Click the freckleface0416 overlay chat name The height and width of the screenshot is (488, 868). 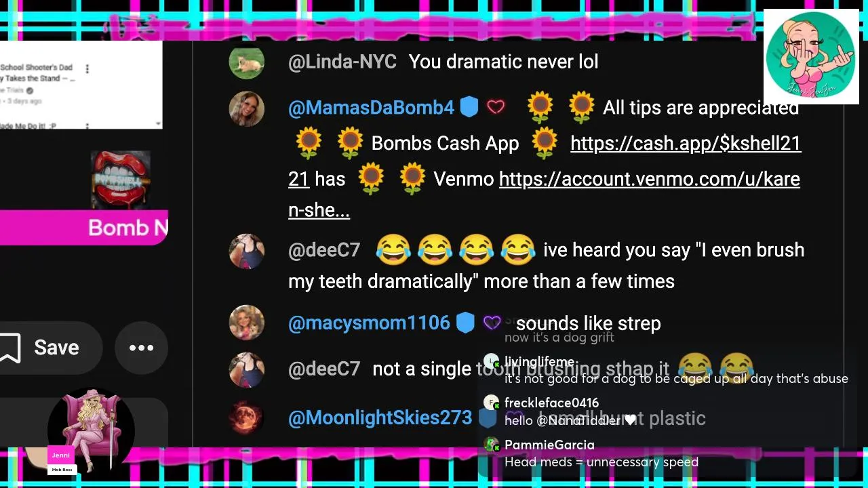tap(551, 403)
